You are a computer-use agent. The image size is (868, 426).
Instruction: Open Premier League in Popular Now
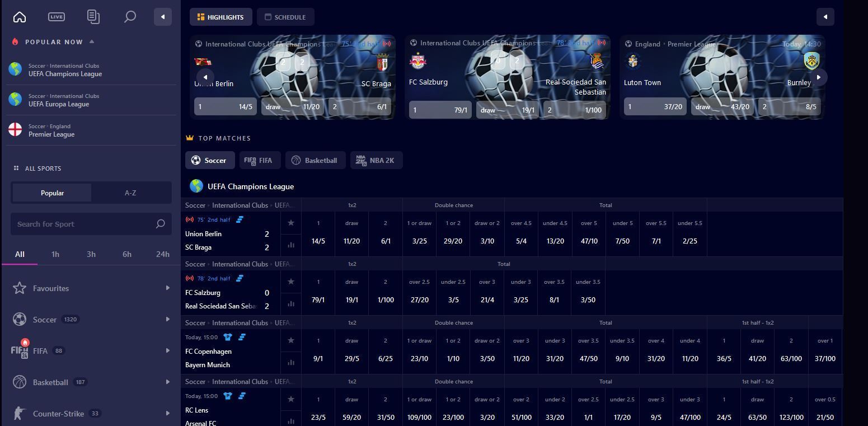[x=91, y=130]
